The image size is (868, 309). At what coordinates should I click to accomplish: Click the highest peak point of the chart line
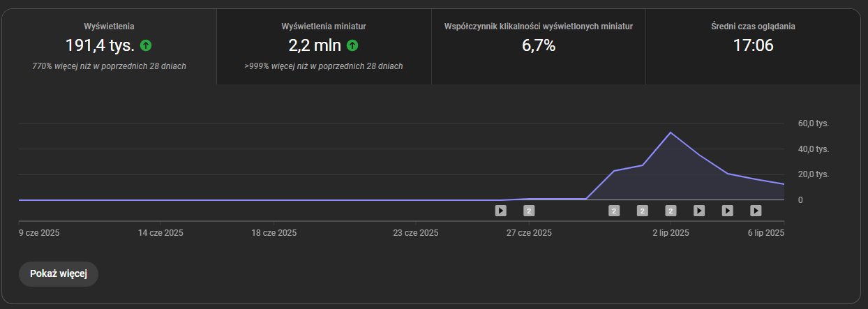671,132
